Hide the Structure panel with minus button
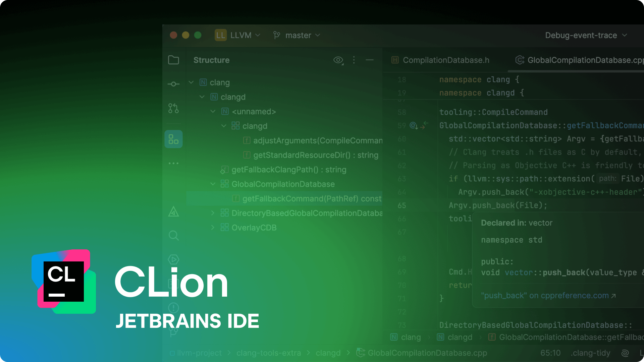644x362 pixels. point(370,60)
